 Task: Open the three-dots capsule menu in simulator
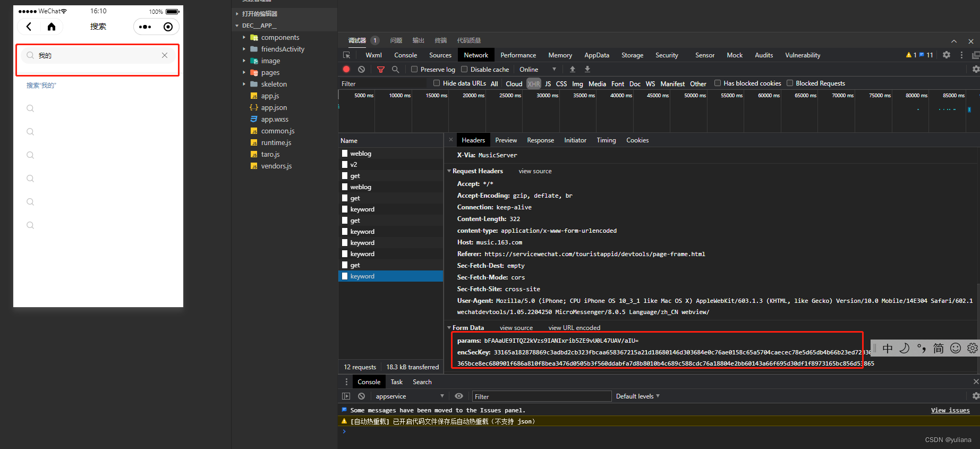tap(145, 27)
